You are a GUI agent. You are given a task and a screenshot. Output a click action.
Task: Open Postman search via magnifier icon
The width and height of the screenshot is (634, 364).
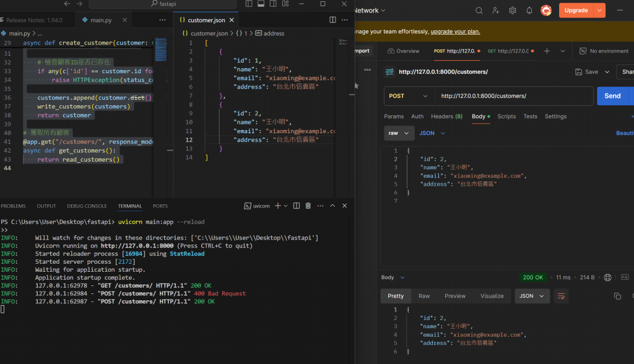[x=479, y=11]
